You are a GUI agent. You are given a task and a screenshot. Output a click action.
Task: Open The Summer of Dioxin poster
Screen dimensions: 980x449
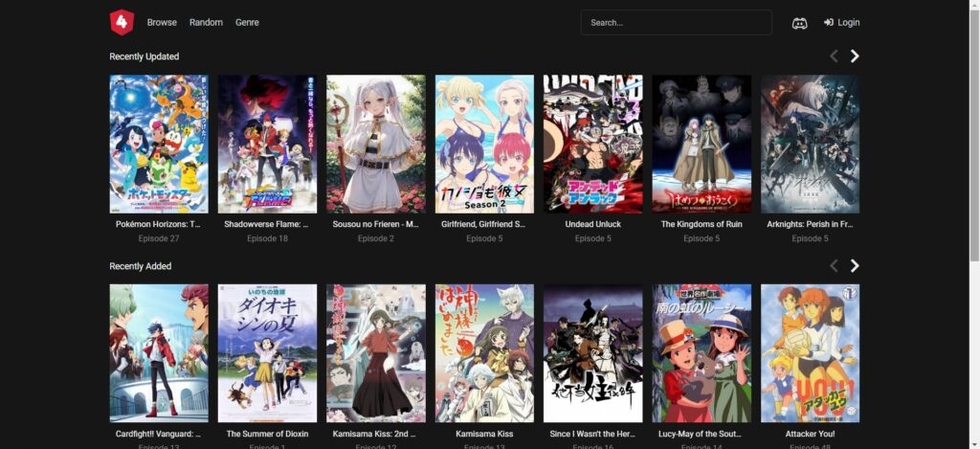click(x=268, y=353)
